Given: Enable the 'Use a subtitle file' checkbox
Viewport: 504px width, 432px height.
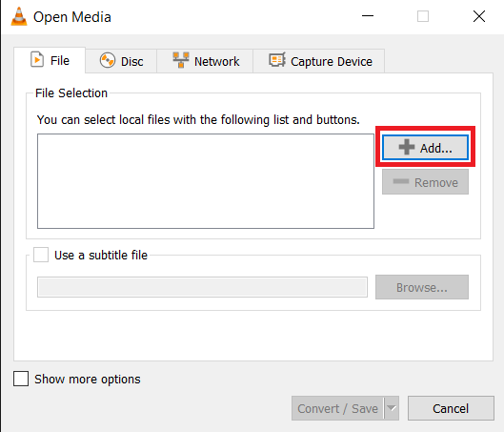Looking at the screenshot, I should tap(41, 255).
